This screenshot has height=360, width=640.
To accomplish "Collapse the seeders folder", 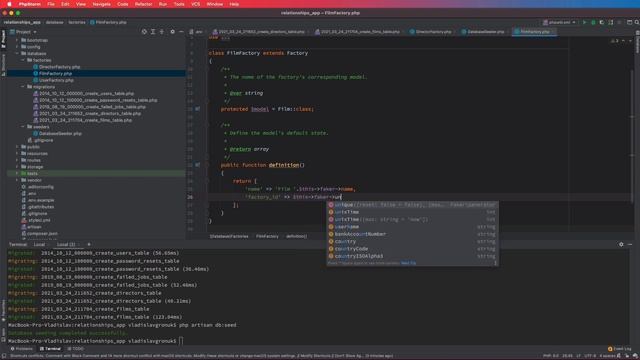I will coord(23,127).
